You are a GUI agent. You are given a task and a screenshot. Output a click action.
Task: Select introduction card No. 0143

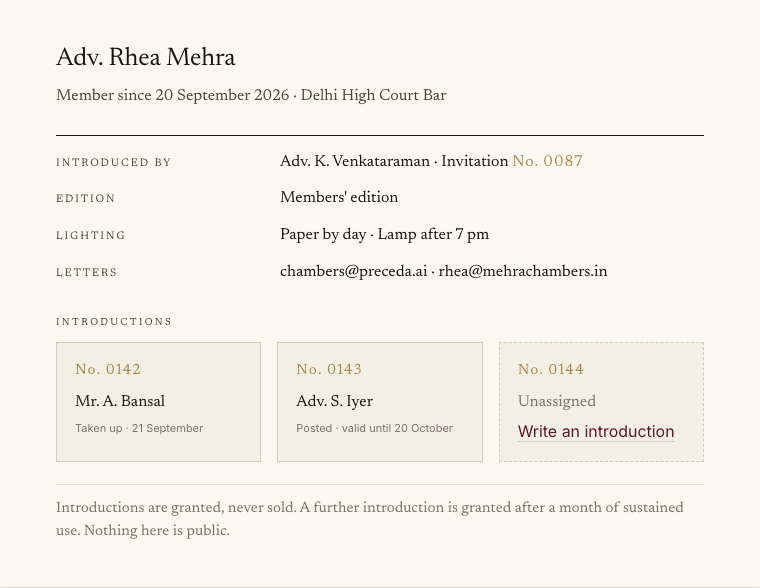coord(380,402)
